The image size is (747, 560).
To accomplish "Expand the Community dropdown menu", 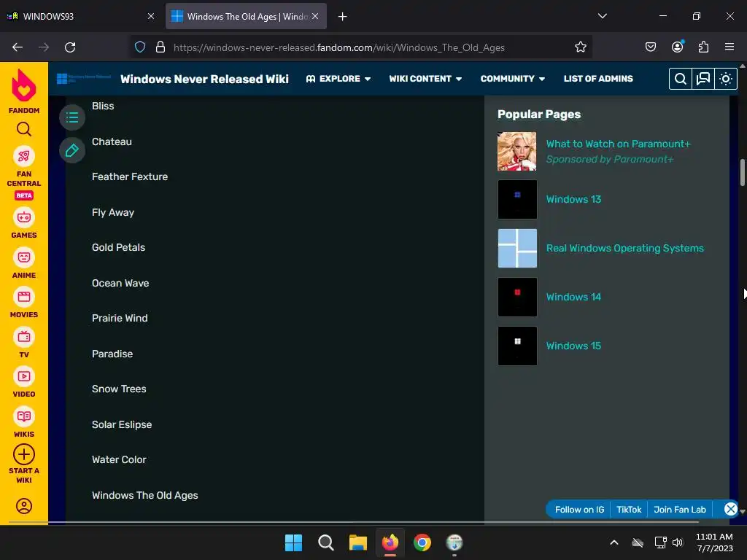I will [x=513, y=79].
